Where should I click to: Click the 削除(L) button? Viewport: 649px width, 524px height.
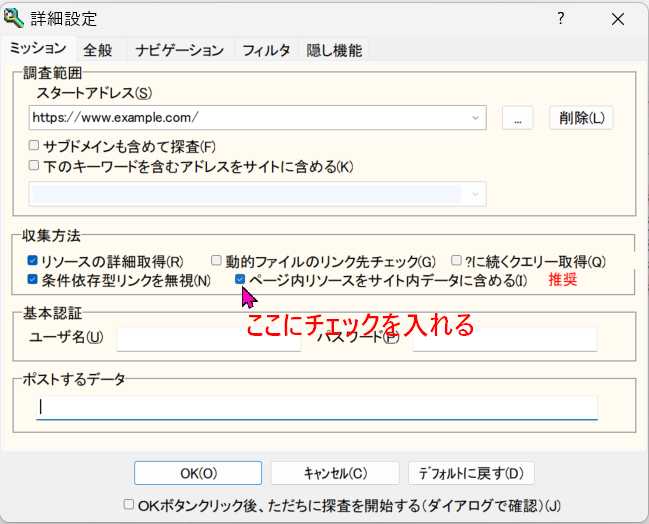[x=581, y=118]
